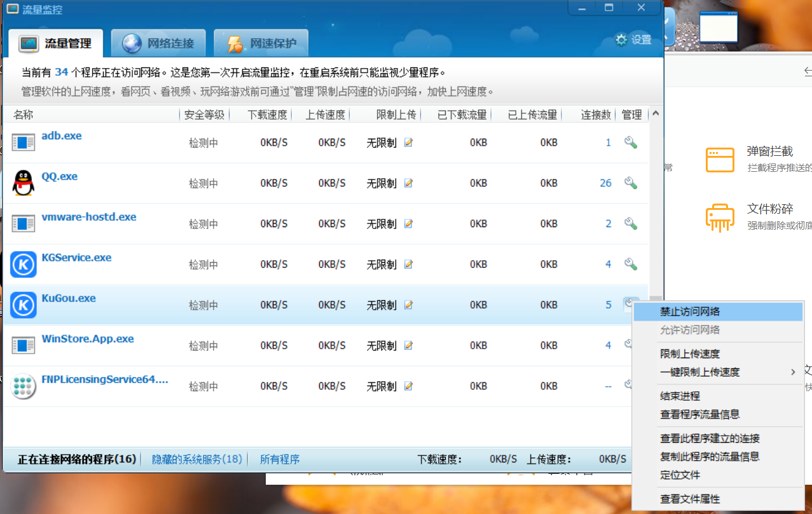
Task: Switch to the 网络连接 tab
Action: [x=158, y=44]
